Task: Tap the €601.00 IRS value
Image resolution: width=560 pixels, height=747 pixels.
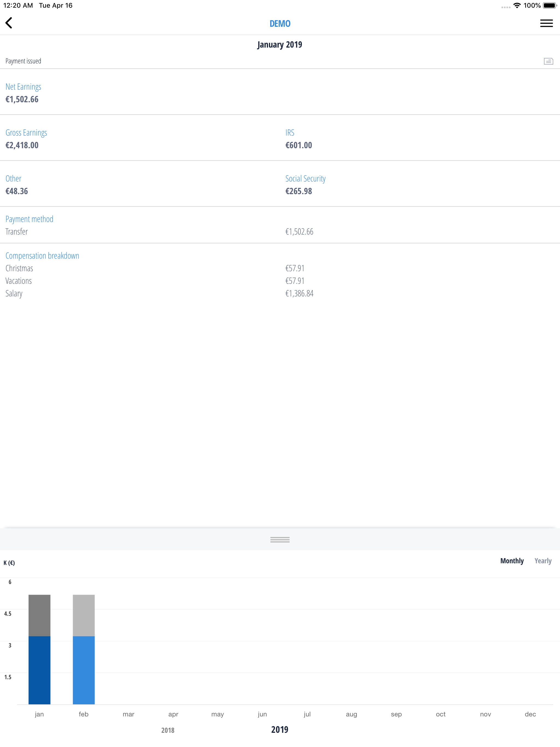Action: [299, 145]
